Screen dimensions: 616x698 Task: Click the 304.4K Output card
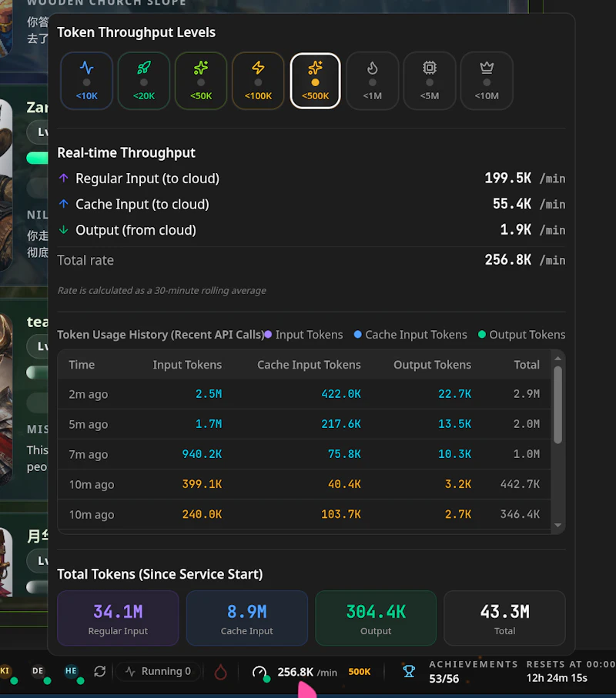pyautogui.click(x=376, y=617)
